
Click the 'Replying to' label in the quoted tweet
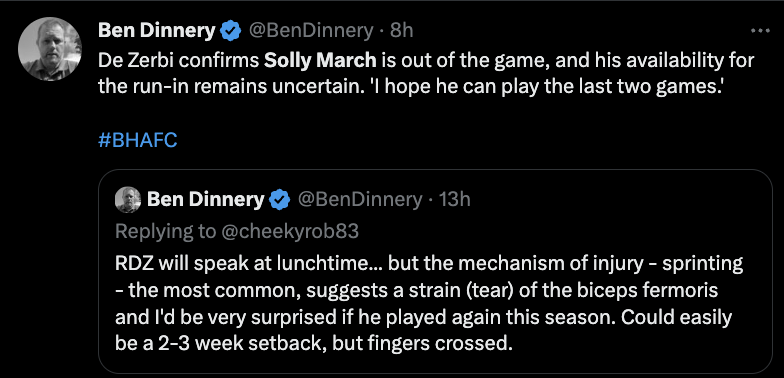coord(166,231)
